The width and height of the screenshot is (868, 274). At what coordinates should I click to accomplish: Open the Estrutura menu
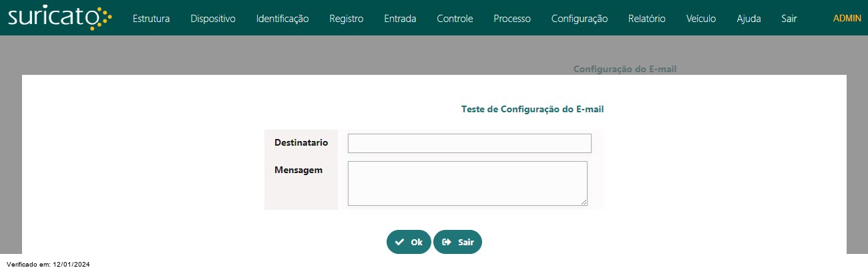click(151, 19)
